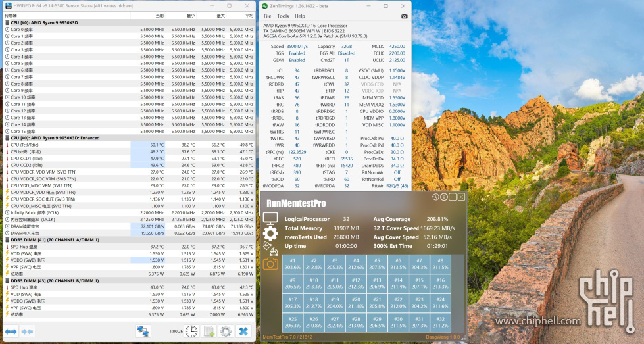Click the 传感器 column header in HWiNFO
644x344 pixels.
tap(67, 16)
